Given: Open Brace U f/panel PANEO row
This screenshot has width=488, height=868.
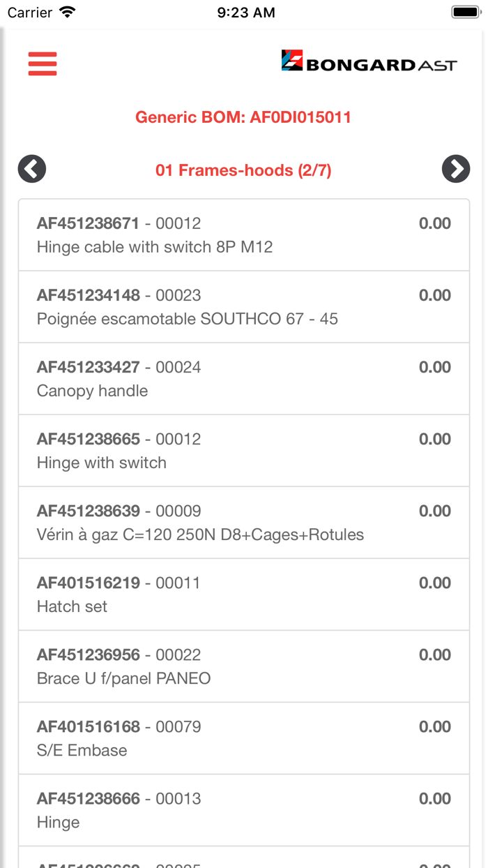Looking at the screenshot, I should [x=243, y=666].
